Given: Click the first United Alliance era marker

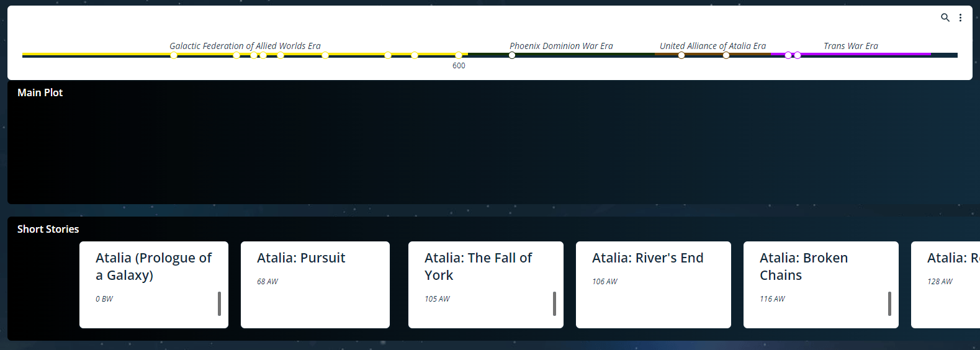Looking at the screenshot, I should [681, 55].
